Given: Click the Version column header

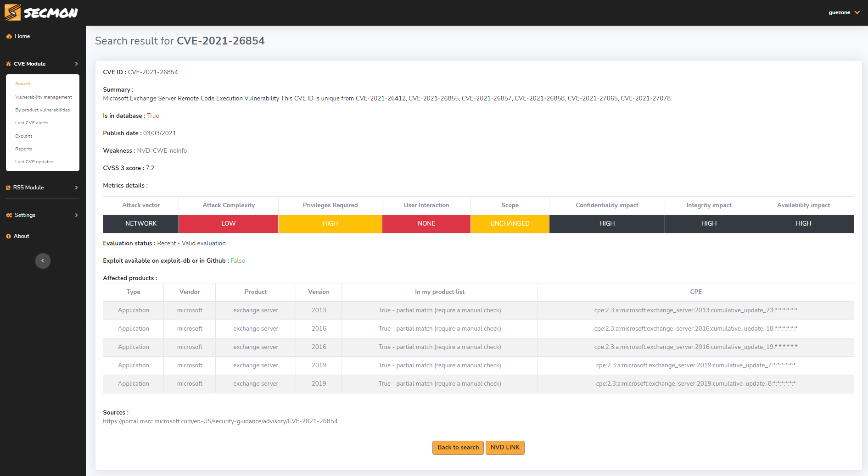Looking at the screenshot, I should [x=319, y=292].
